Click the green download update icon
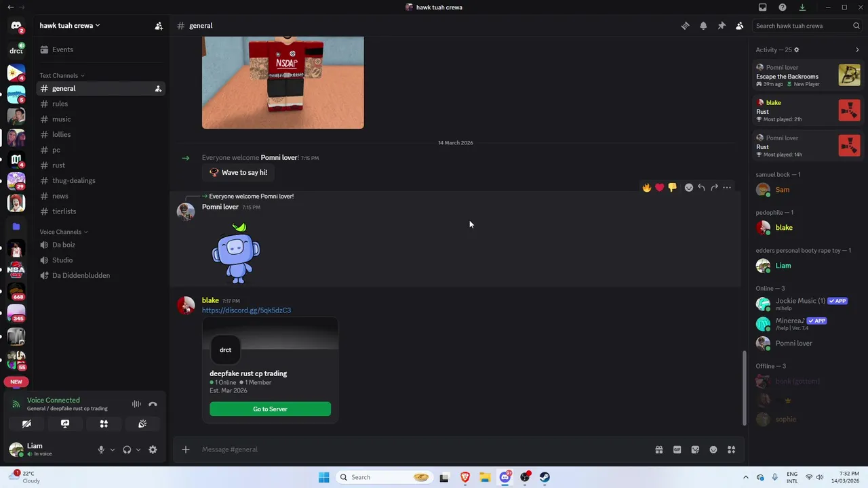The height and width of the screenshot is (488, 868). pyautogui.click(x=802, y=7)
